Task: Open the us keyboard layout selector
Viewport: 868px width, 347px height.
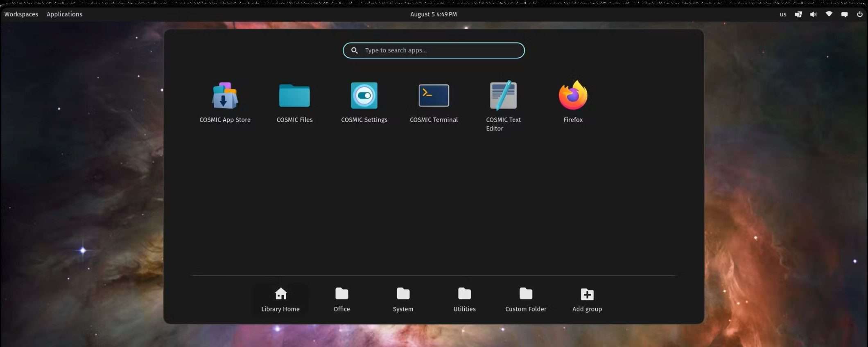Action: 783,14
